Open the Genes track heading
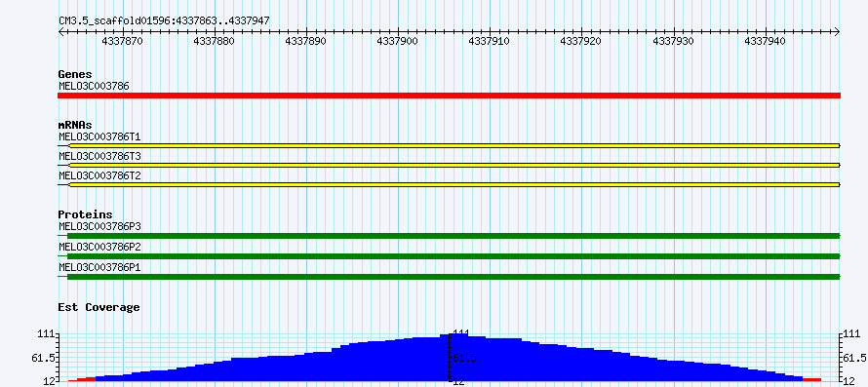Image resolution: width=868 pixels, height=387 pixels. (x=75, y=74)
